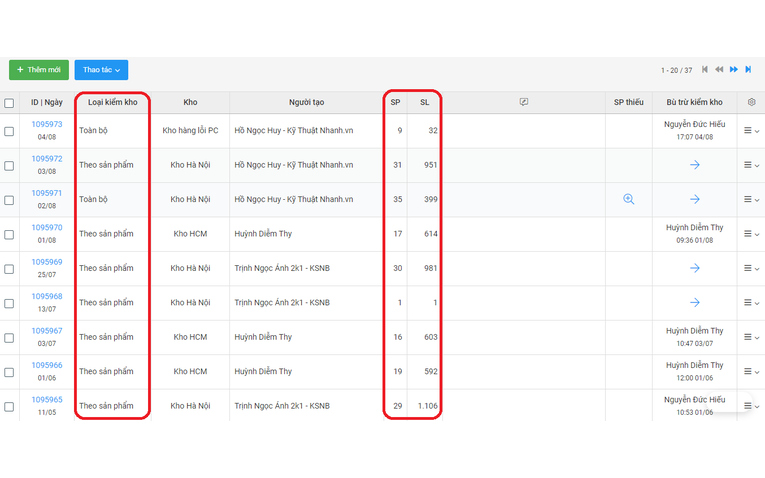Click the notes column header icon

pos(523,102)
